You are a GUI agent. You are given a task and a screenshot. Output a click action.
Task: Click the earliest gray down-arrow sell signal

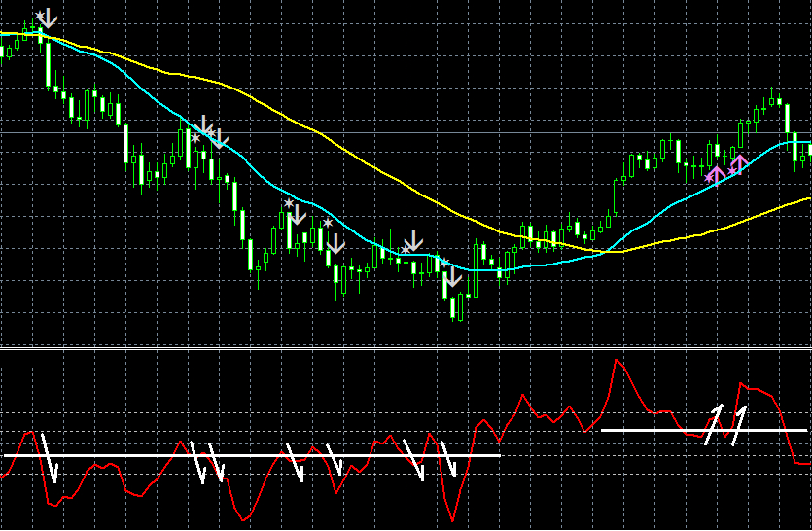pyautogui.click(x=49, y=18)
